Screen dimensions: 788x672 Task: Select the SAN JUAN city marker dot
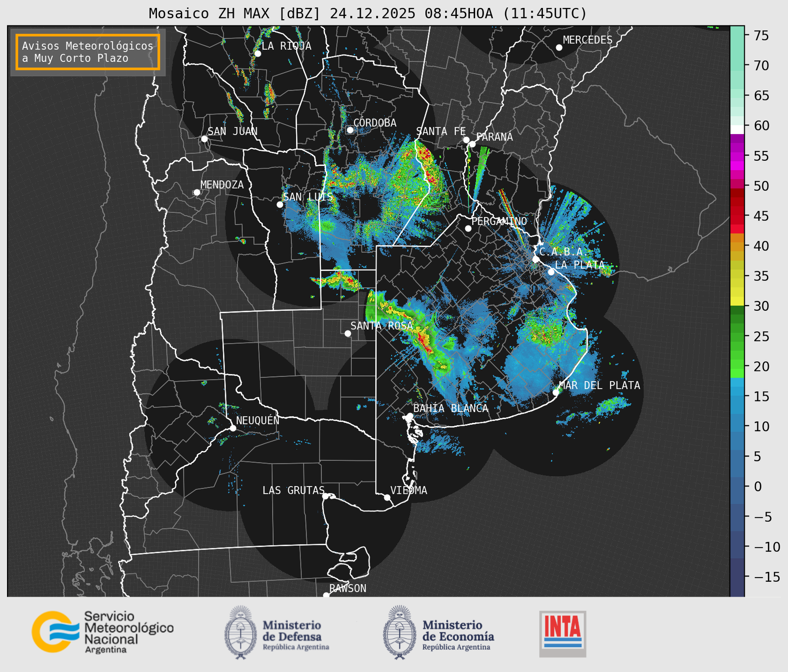(204, 139)
